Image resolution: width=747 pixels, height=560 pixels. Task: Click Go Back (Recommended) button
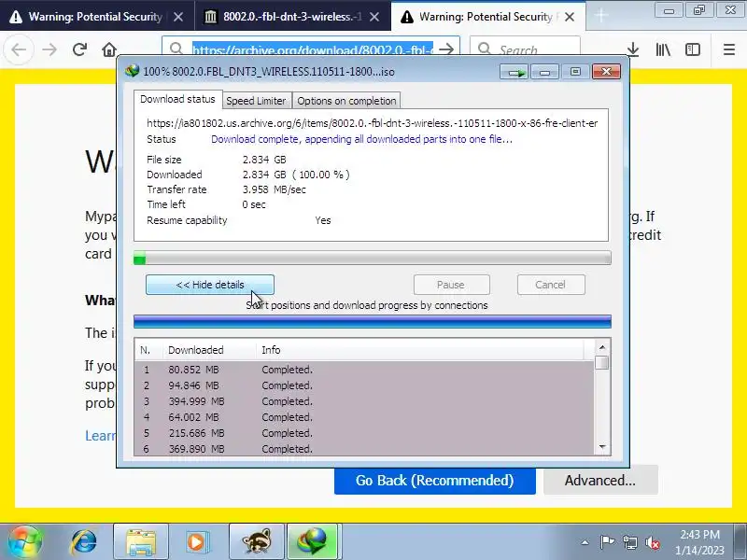pyautogui.click(x=434, y=481)
